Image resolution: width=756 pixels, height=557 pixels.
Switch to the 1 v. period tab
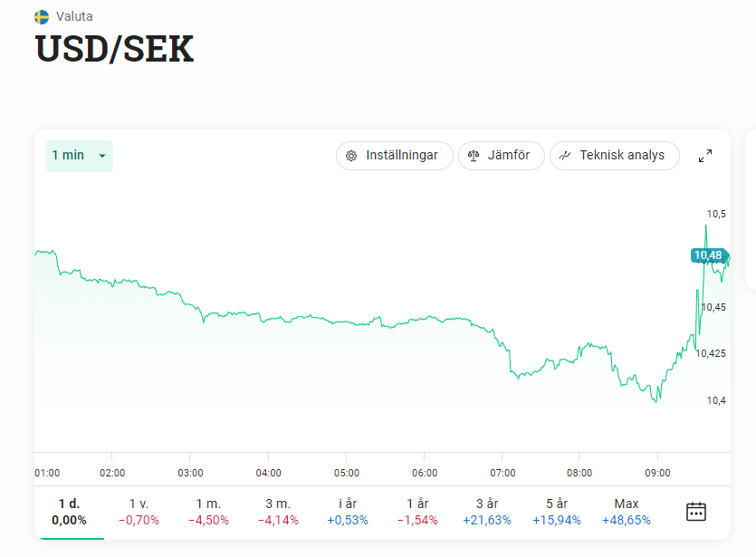point(139,512)
